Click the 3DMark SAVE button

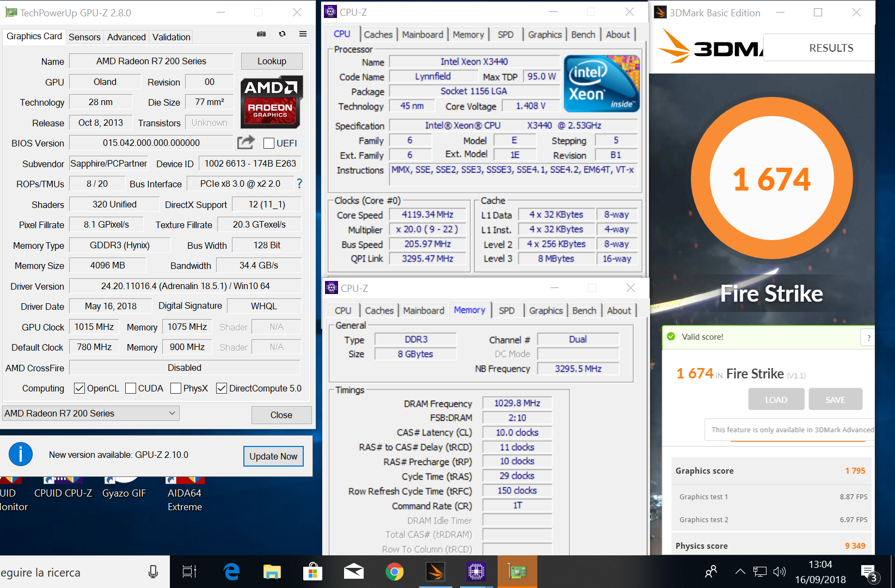836,400
